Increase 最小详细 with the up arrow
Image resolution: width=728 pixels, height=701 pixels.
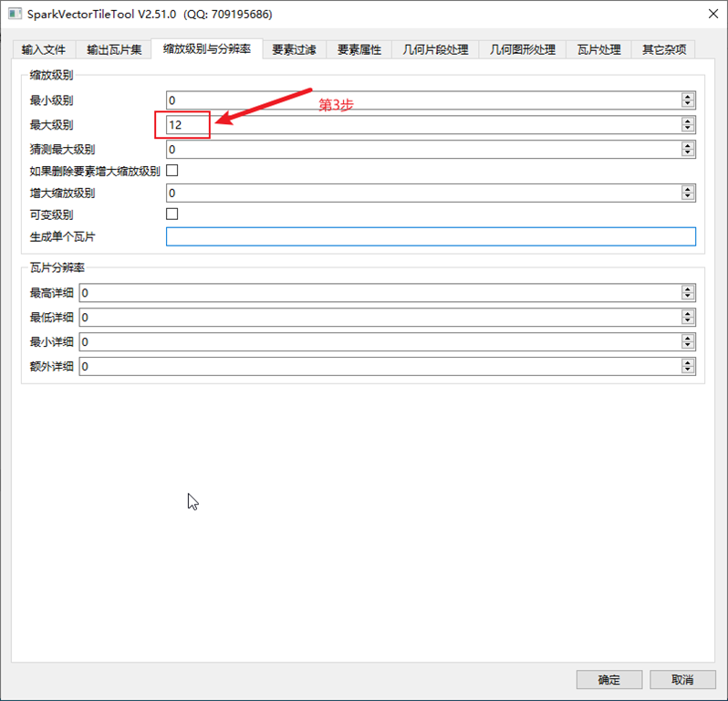[x=688, y=339]
